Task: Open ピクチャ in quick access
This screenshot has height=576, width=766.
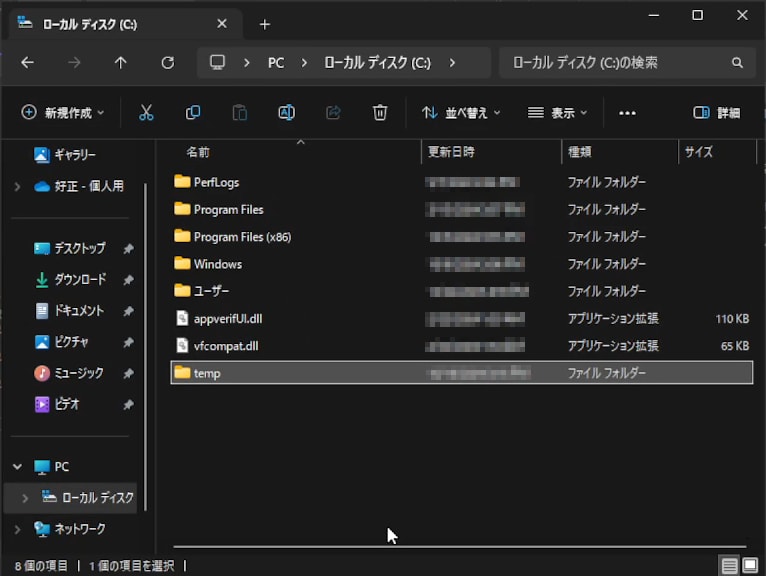Action: [x=61, y=342]
